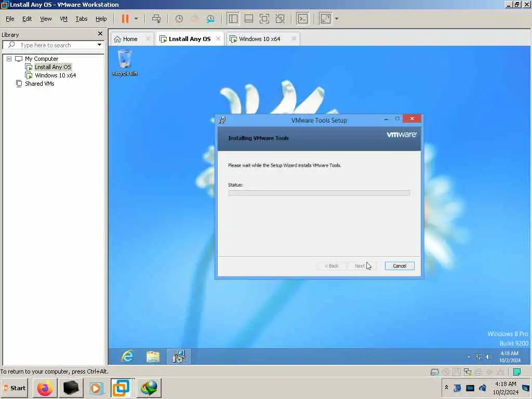The height and width of the screenshot is (399, 532).
Task: Click Send Ctrl+Alt+Del toolbar icon
Action: click(x=156, y=19)
